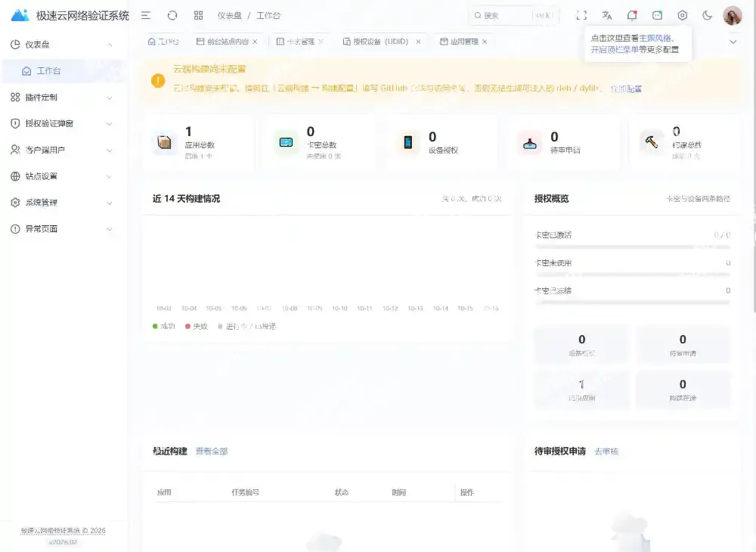
Task: Toggle the 进行中 legend series in chart
Action: click(247, 327)
